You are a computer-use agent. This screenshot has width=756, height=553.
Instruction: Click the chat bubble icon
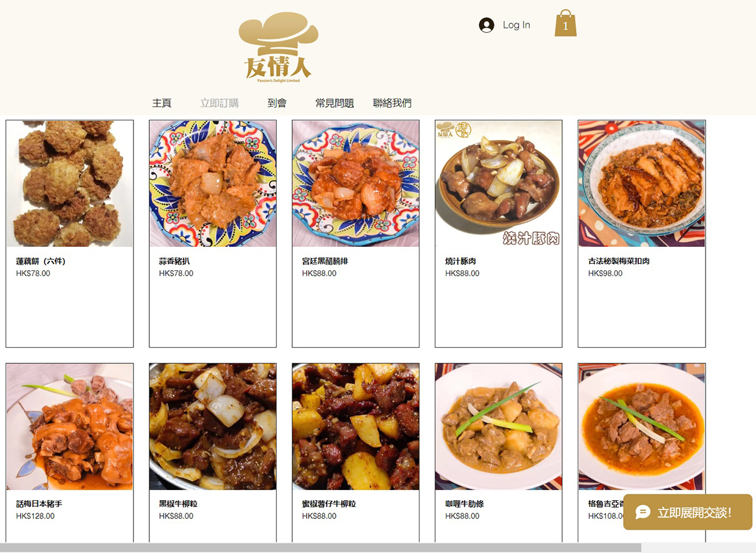[x=643, y=512]
